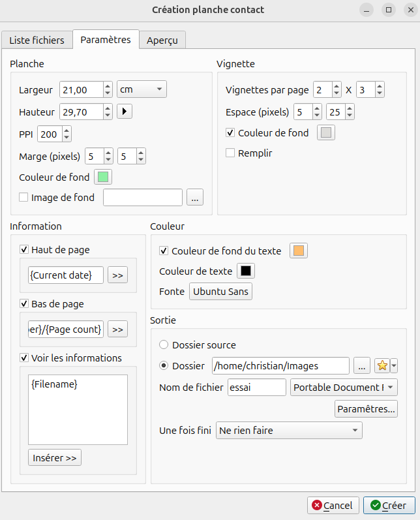Insert variable into Bas de page field
Screen dimensions: 420x520
(x=117, y=329)
